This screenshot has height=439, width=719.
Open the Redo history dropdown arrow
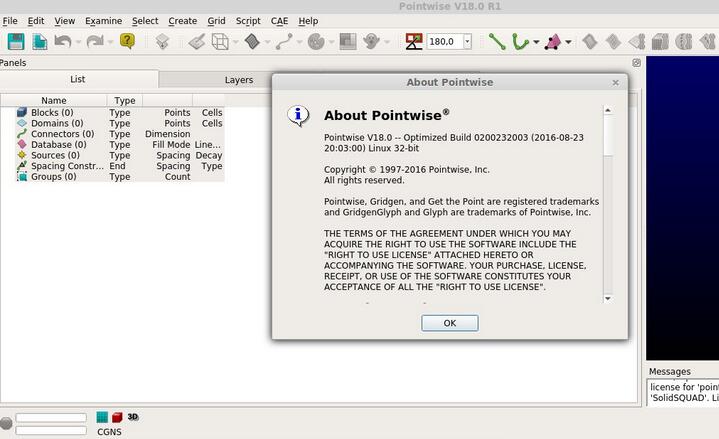point(111,42)
